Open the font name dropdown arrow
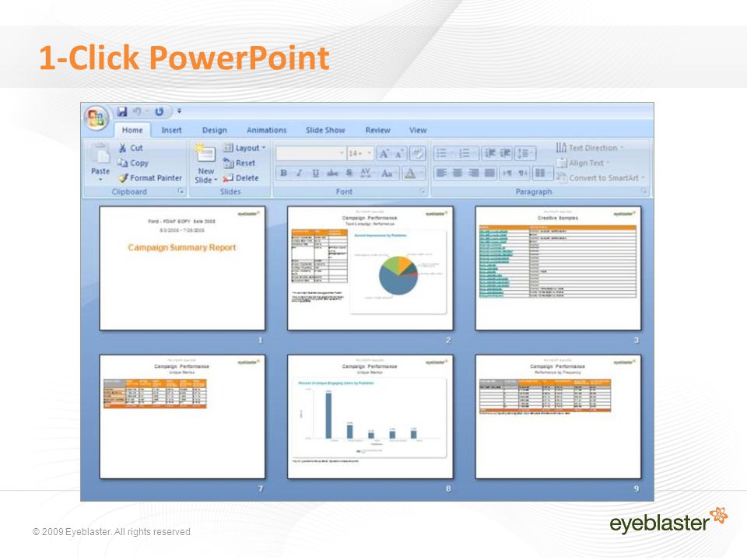747x560 pixels. (x=342, y=153)
